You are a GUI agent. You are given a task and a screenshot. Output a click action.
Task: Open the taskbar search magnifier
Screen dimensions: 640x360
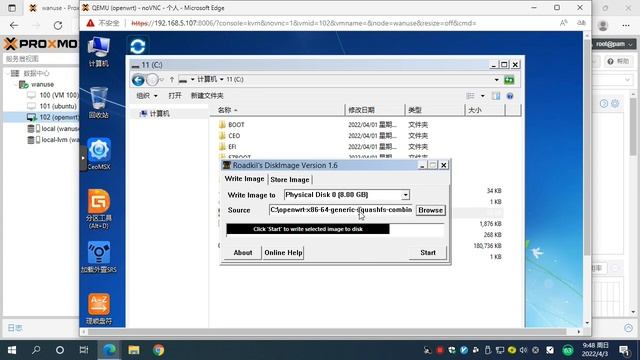click(36, 350)
